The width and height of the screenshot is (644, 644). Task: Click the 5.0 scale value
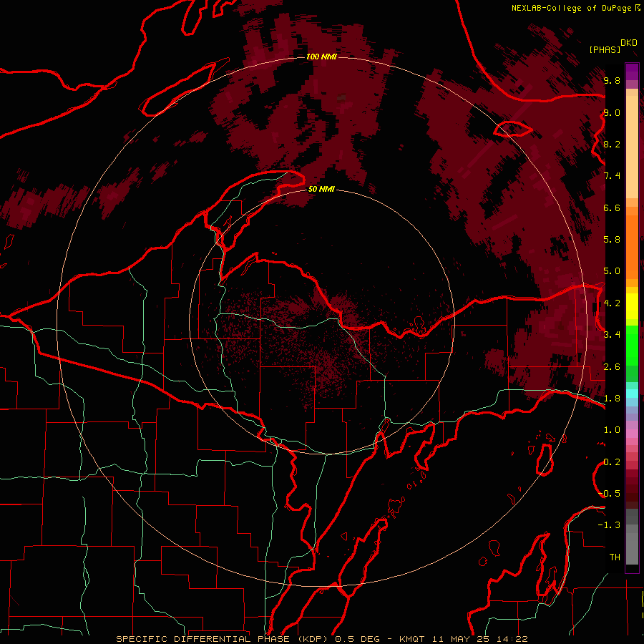612,271
